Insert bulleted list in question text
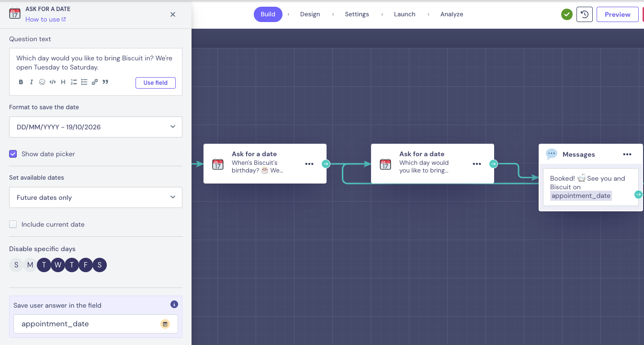Viewport: 644px width, 345px height. coord(84,82)
